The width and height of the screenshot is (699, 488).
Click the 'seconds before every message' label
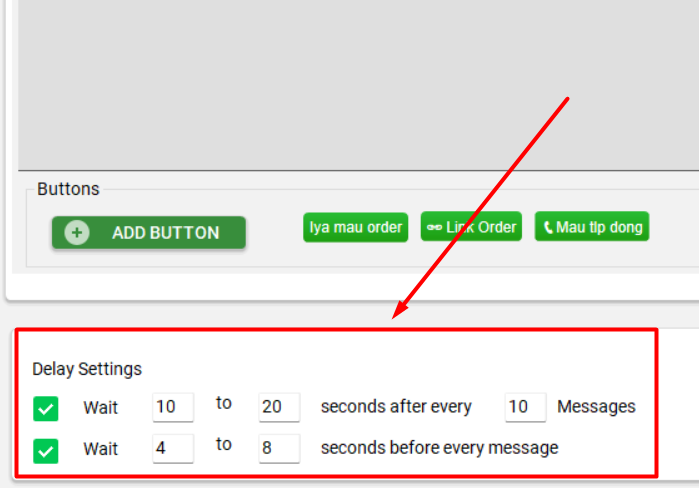[439, 447]
